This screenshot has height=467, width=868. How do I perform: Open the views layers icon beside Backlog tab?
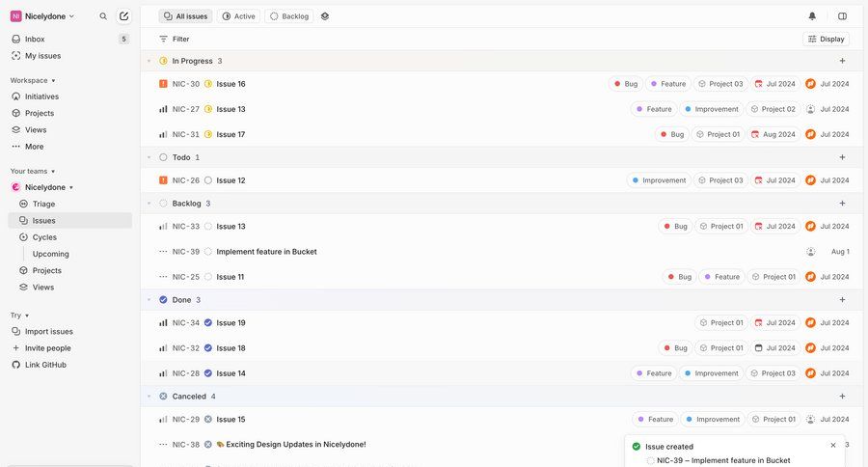click(x=325, y=16)
